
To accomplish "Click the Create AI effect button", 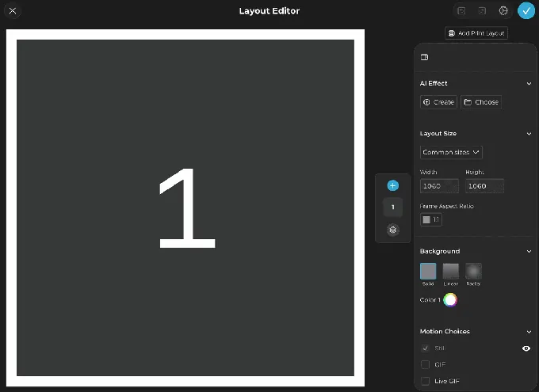I will 438,102.
